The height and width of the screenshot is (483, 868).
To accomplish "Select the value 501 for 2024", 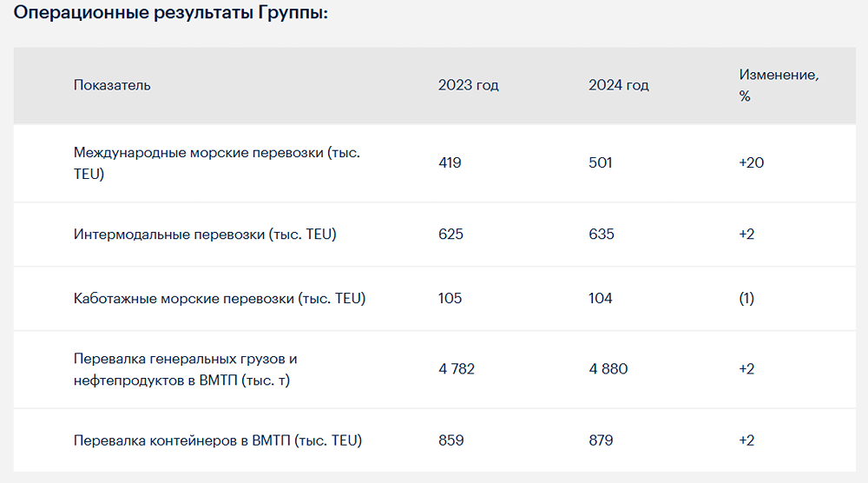I will pos(601,163).
